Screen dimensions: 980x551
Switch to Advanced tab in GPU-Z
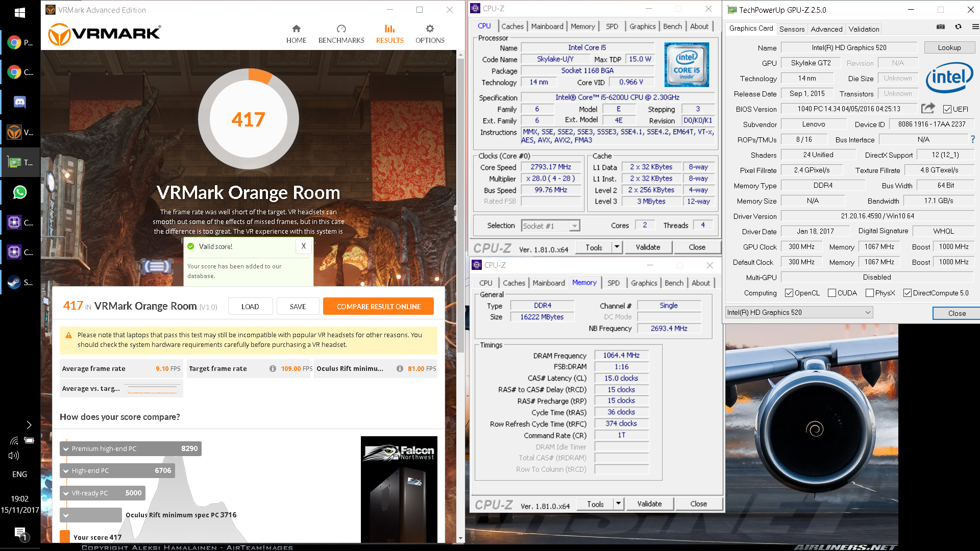click(x=826, y=29)
